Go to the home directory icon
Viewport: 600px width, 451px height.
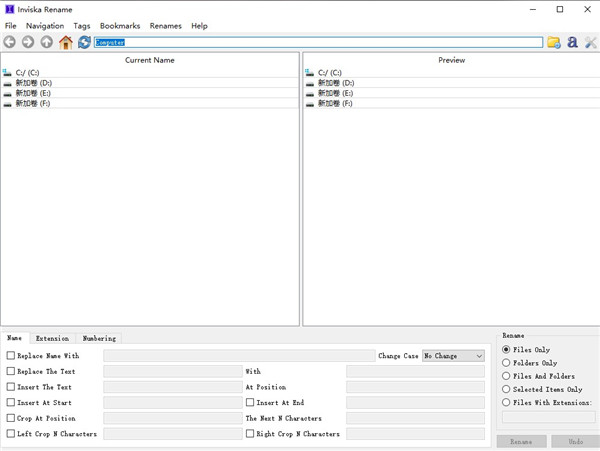click(x=65, y=42)
